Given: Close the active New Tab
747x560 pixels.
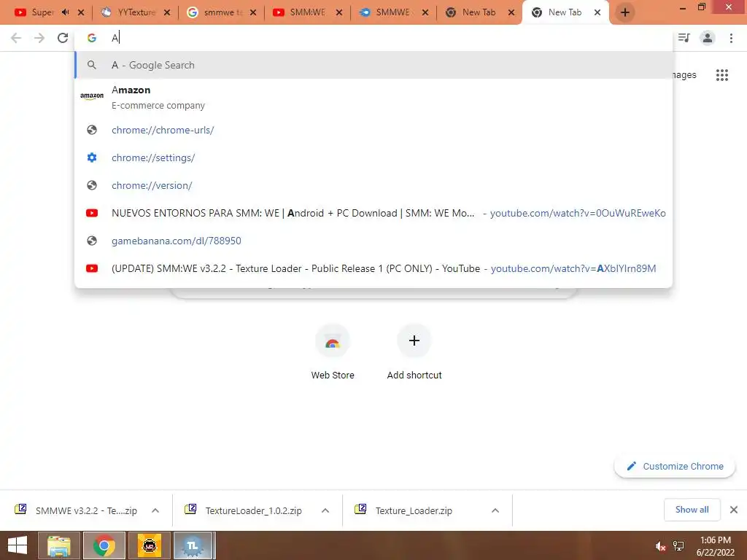Looking at the screenshot, I should [597, 12].
